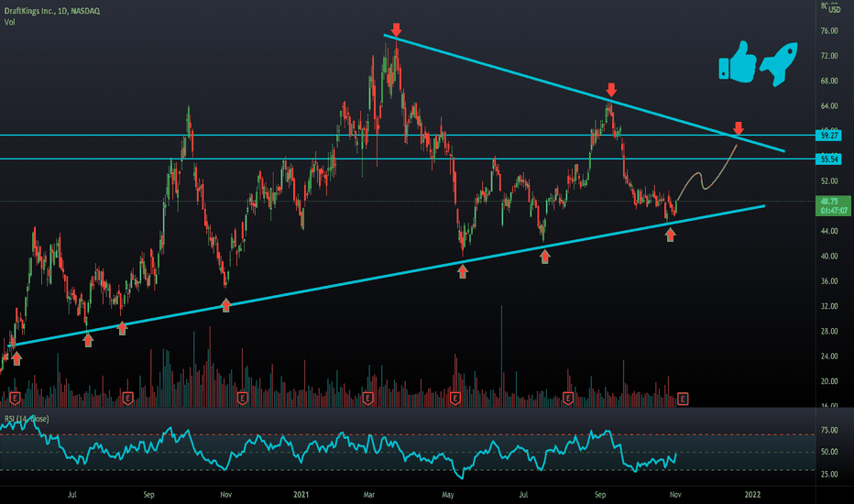
Task: Click the DraftKings Inc., 1D, NASDAQ title
Action: (52, 11)
